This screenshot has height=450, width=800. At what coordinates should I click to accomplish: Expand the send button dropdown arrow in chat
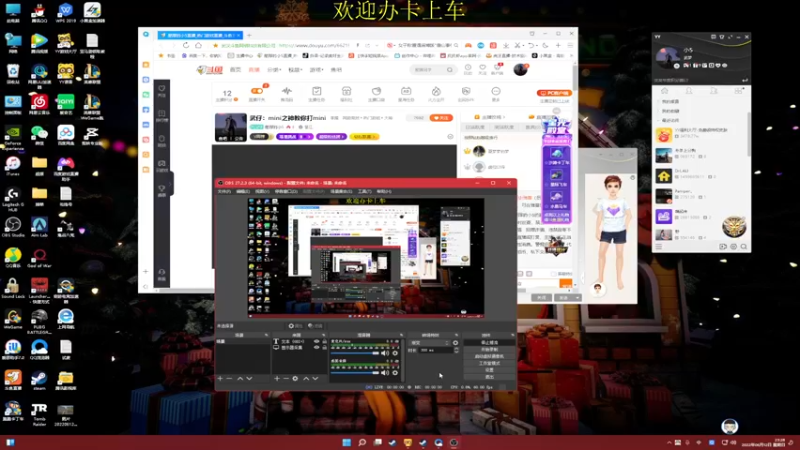click(x=577, y=297)
